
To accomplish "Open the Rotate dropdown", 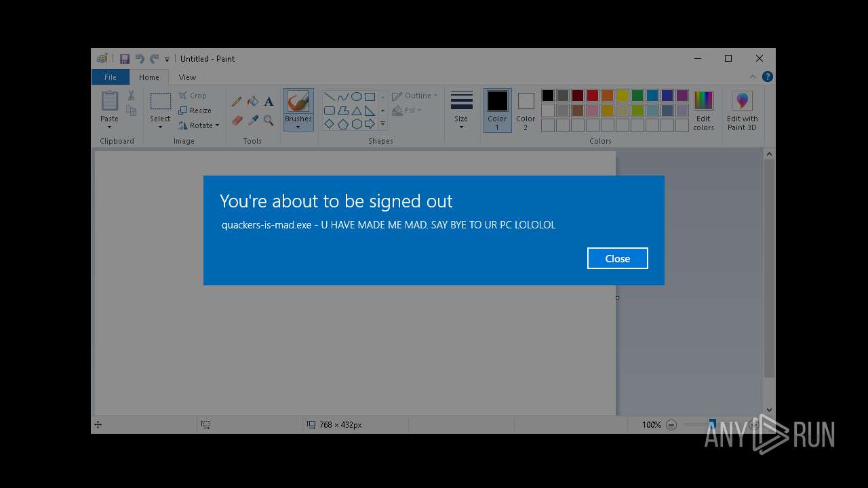I will pyautogui.click(x=199, y=125).
